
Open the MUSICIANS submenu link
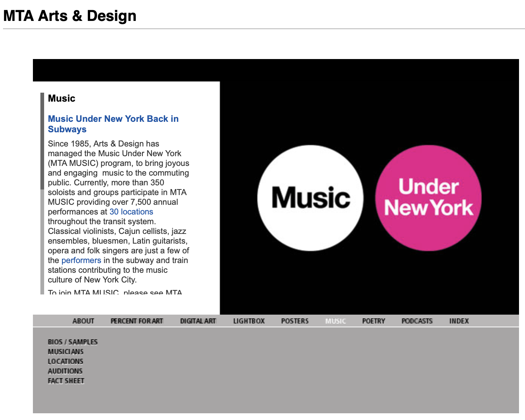pyautogui.click(x=65, y=352)
